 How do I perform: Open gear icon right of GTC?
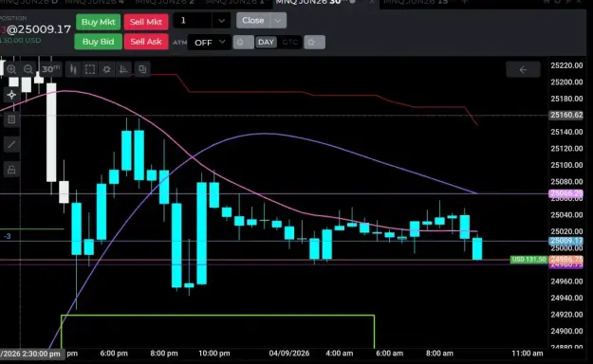coord(314,43)
